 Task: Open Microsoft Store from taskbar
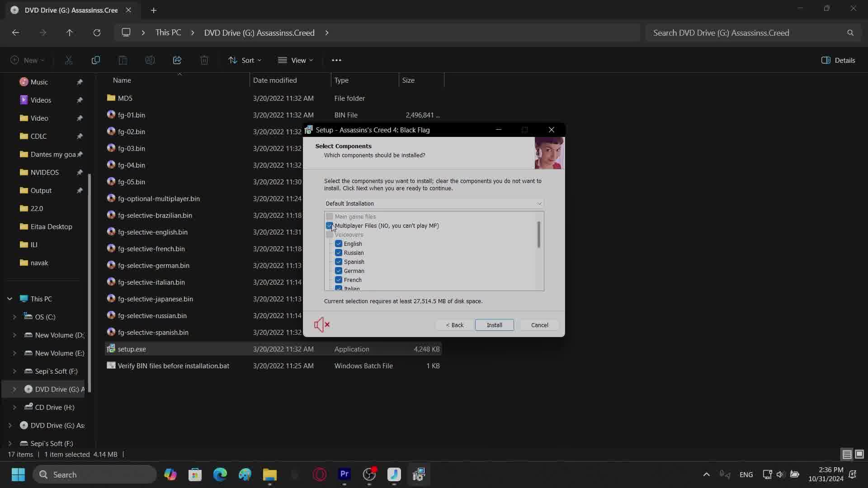click(x=195, y=474)
